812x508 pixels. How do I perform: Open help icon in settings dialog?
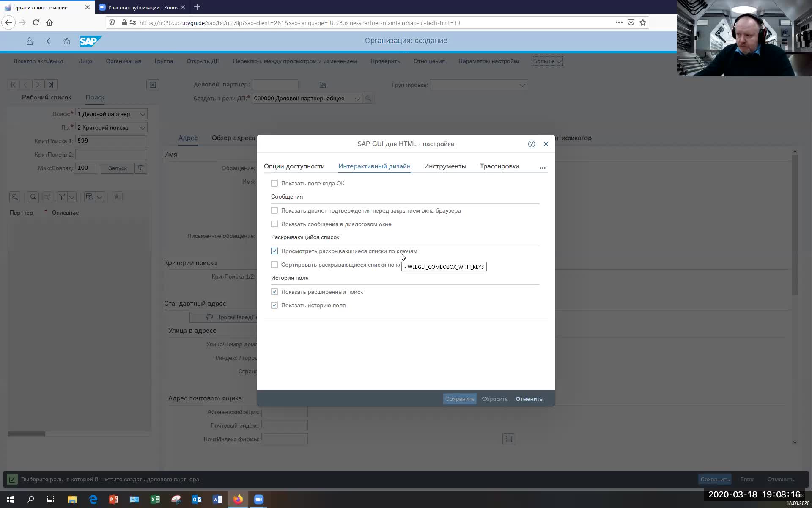pyautogui.click(x=532, y=144)
